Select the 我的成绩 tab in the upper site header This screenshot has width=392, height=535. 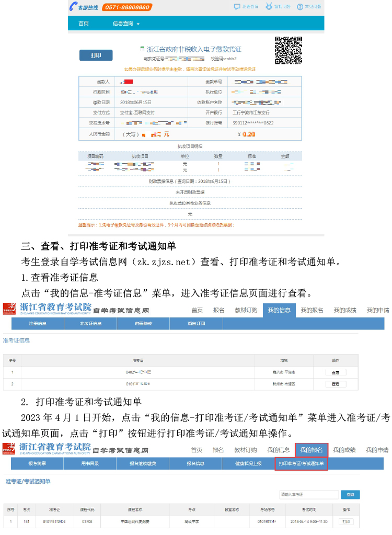pos(345,310)
